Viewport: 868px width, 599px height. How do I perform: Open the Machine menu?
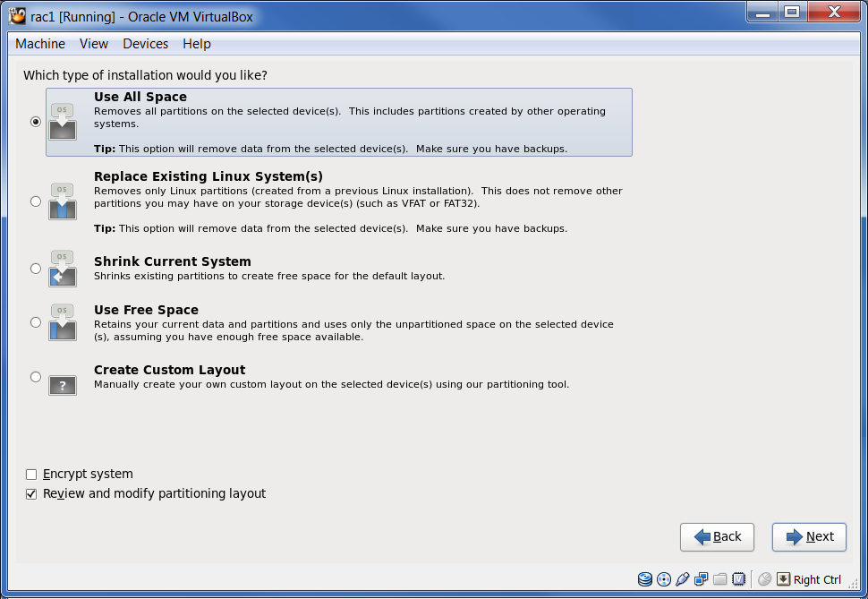pyautogui.click(x=40, y=44)
